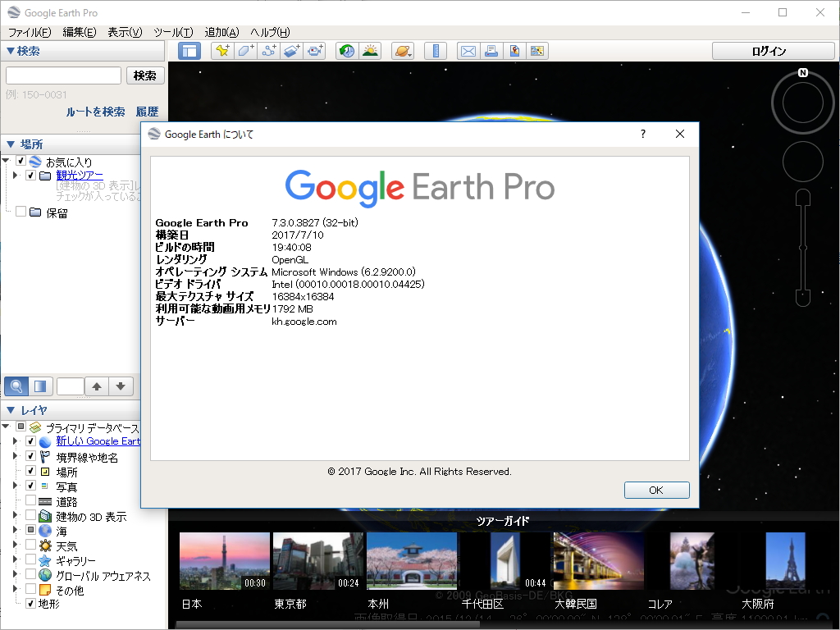
Task: Expand the 境界線や地名 layer tree item
Action: coord(16,456)
